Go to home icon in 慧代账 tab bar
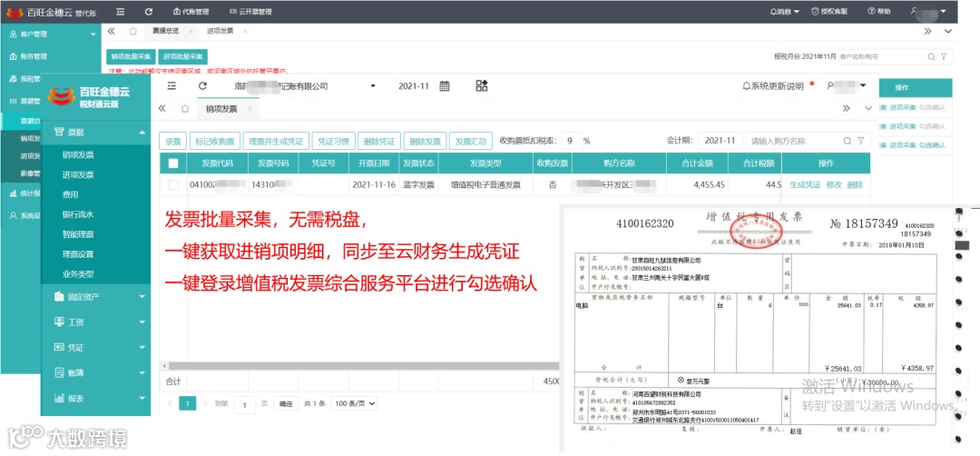 (132, 31)
